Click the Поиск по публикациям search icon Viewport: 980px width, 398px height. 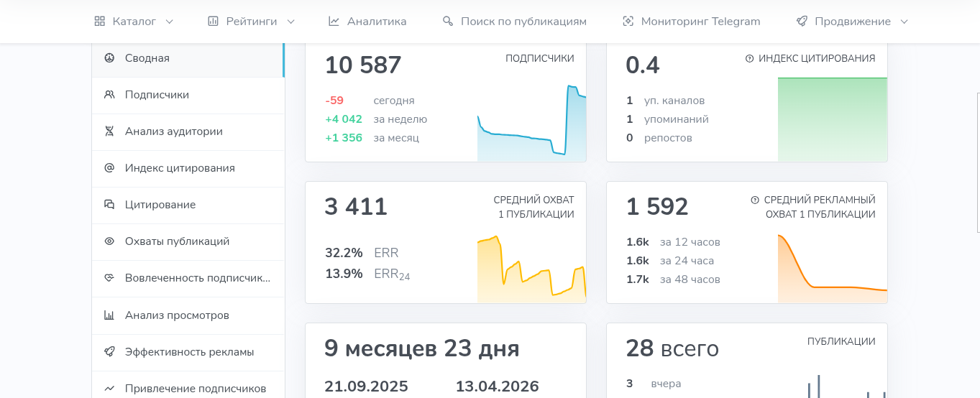point(448,22)
